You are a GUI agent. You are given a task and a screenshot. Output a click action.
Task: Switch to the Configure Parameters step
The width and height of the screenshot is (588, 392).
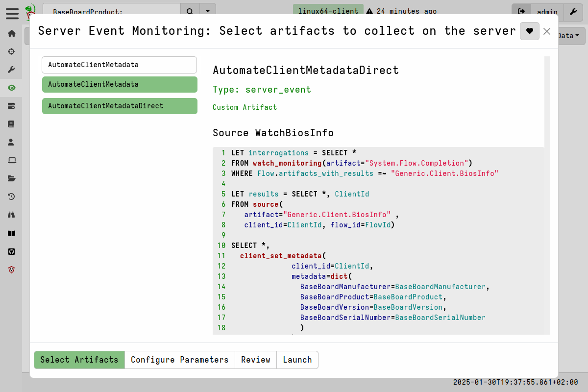(x=179, y=360)
